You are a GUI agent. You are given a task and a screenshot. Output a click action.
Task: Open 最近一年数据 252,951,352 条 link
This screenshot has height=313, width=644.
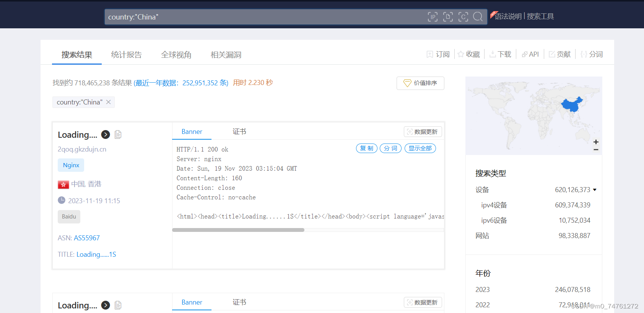tap(181, 83)
